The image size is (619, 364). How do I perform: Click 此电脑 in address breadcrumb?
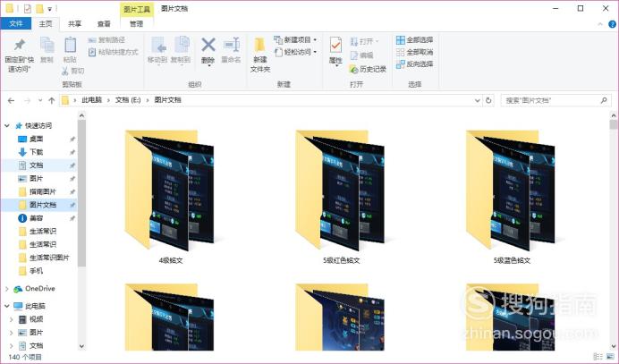point(91,100)
